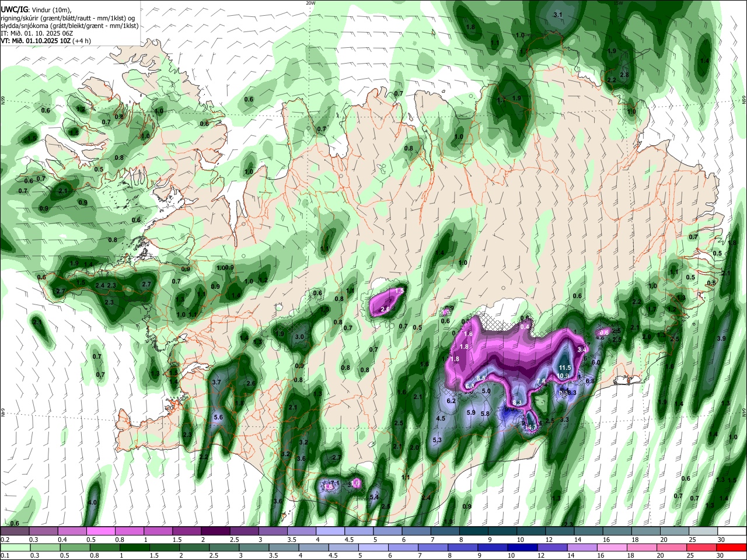Click the 7.8 value near the glacier's south edge
The image size is (747, 560).
(541, 381)
